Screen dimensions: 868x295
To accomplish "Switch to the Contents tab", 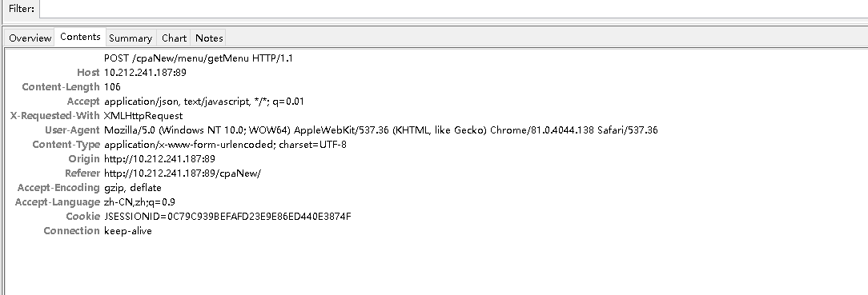I will pos(80,37).
